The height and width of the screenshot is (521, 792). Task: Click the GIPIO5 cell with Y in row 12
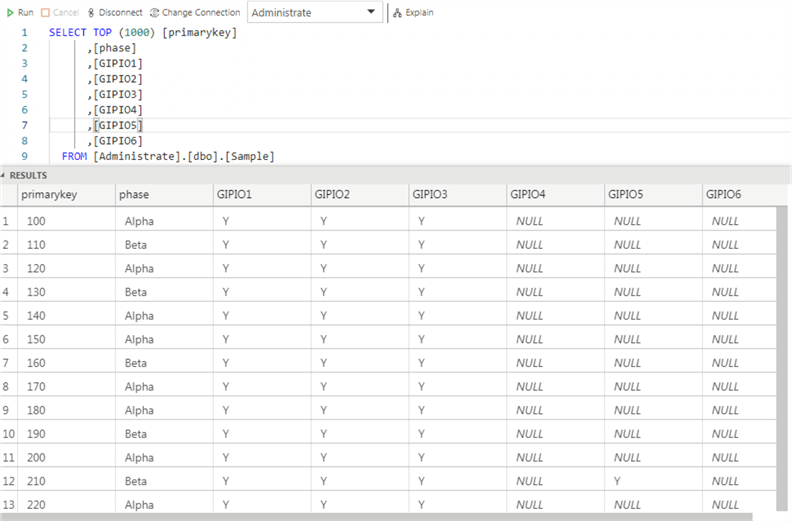click(x=620, y=481)
